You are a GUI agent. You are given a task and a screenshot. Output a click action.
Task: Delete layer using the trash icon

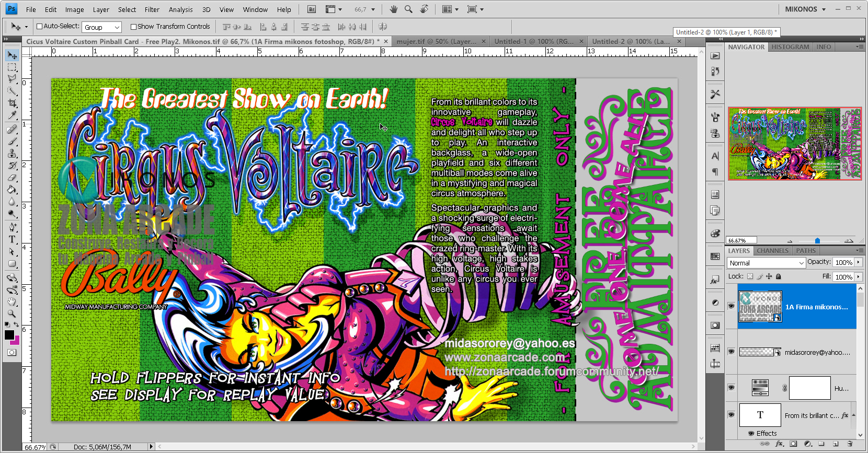coord(850,444)
